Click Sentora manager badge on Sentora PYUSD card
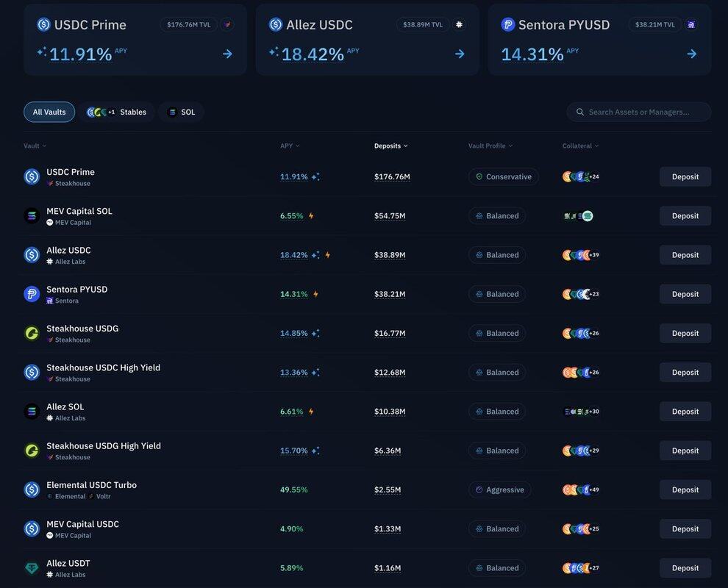The height and width of the screenshot is (588, 728). click(691, 24)
